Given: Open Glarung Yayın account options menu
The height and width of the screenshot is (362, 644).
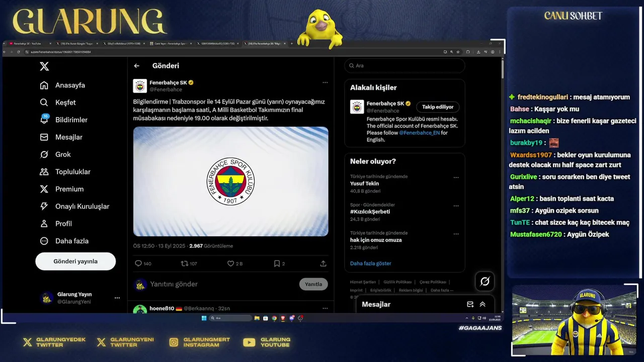Looking at the screenshot, I should tap(117, 298).
